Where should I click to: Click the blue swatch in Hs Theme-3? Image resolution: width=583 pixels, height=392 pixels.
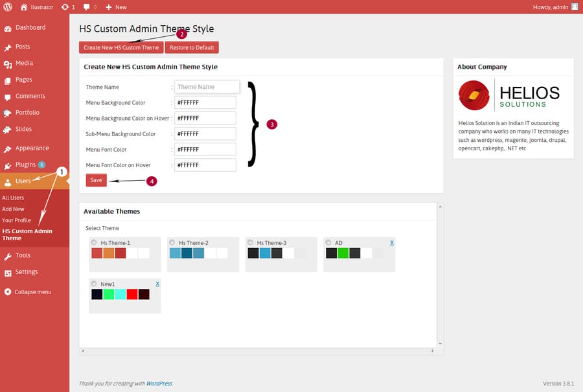tap(265, 253)
